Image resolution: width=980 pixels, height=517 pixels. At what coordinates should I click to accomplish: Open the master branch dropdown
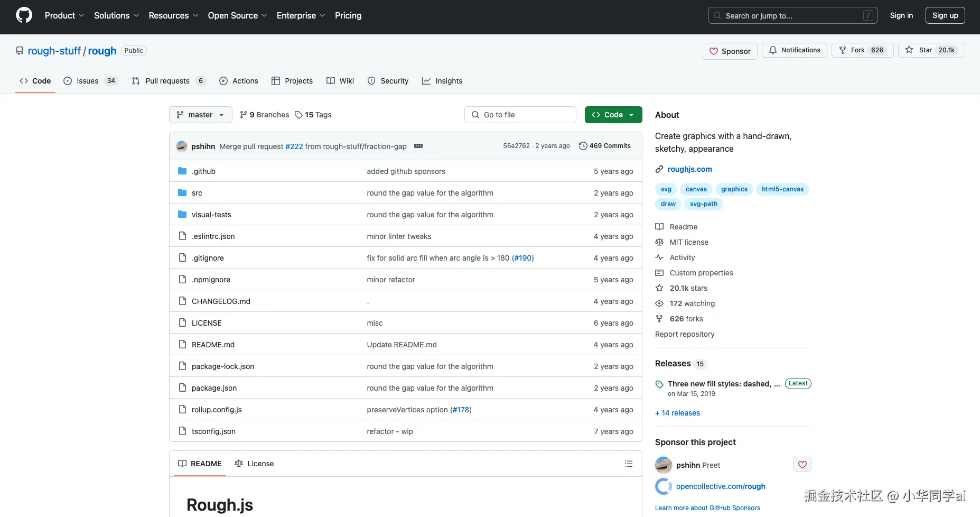point(201,115)
